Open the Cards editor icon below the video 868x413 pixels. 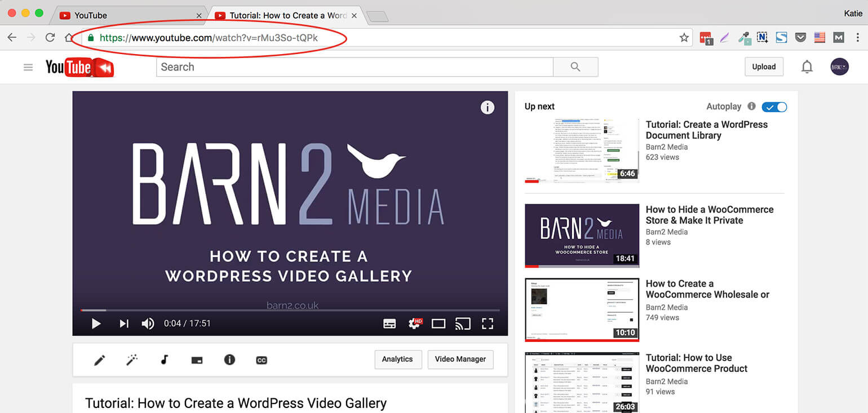196,359
